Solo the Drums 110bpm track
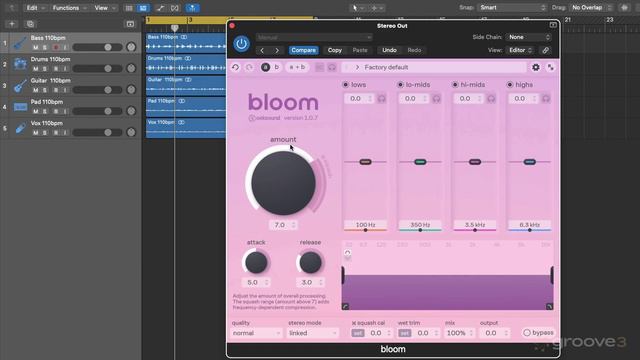The height and width of the screenshot is (360, 640). tap(45, 69)
